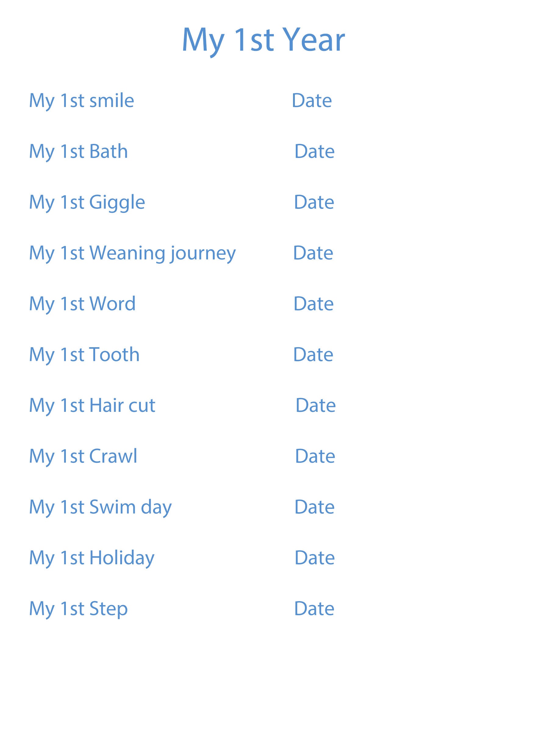Select the "My 1st Bath" text

[78, 152]
